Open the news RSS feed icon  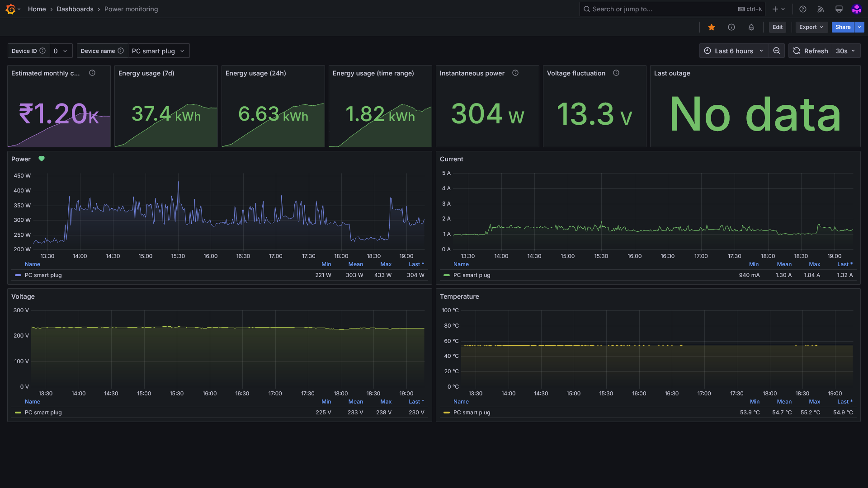point(821,9)
